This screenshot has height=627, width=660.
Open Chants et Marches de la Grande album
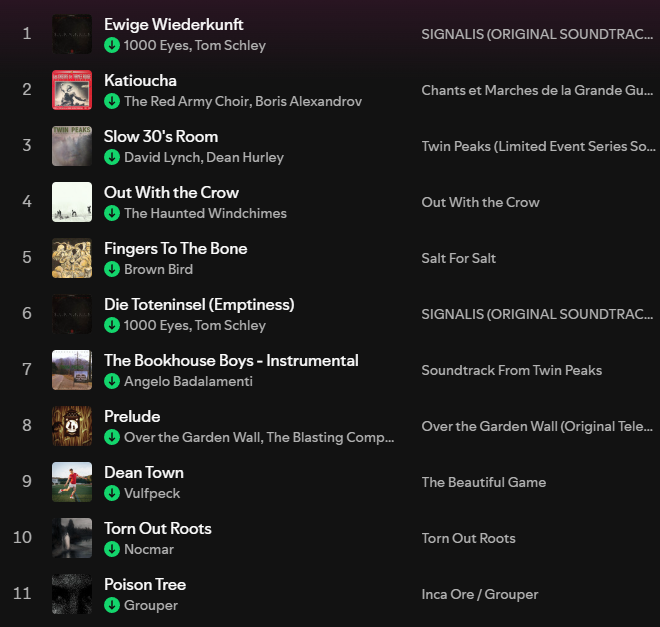(537, 90)
